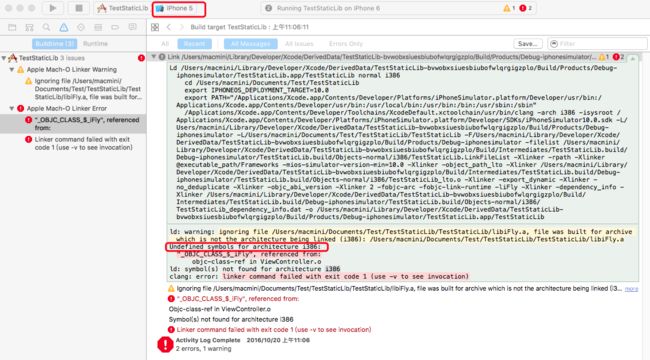Click the Build target TestStaticLib breadcrumb
Image resolution: width=650 pixels, height=360 pixels.
(x=250, y=27)
